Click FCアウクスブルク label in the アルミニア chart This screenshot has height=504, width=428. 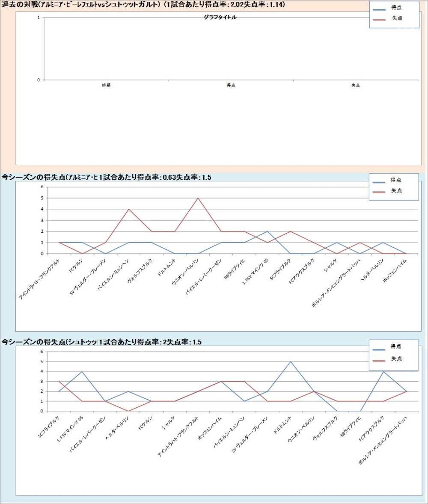click(302, 271)
